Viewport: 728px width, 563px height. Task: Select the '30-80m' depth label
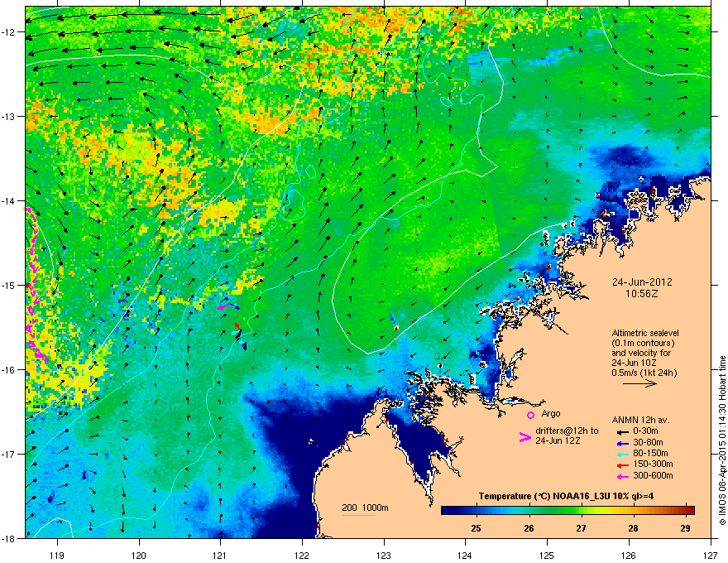pos(648,442)
